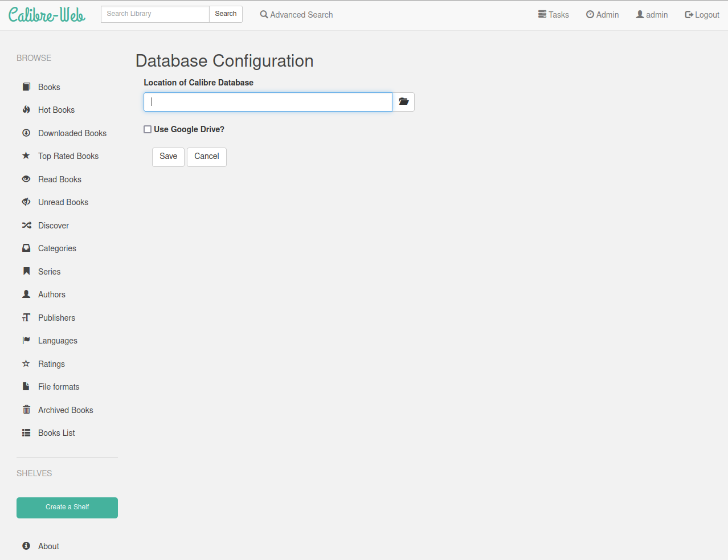728x560 pixels.
Task: Click the Hot Books flame icon
Action: pyautogui.click(x=26, y=109)
